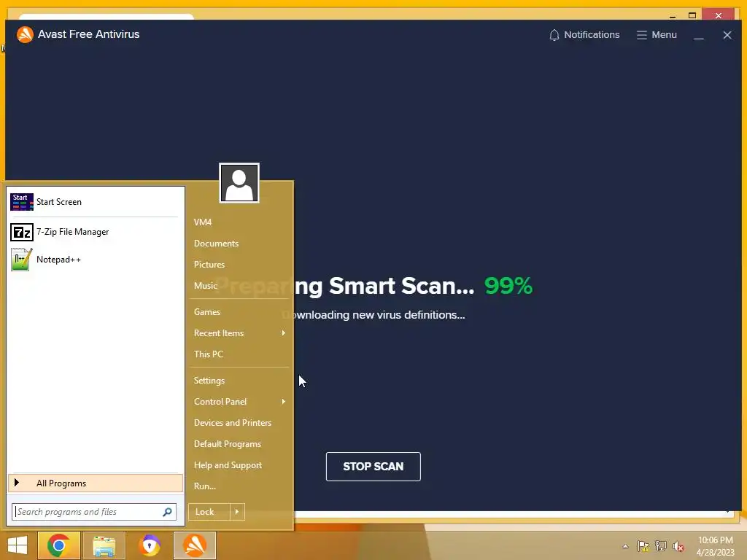Click 'Downloading new virus definitions...' text
Image resolution: width=747 pixels, height=560 pixels.
point(373,315)
